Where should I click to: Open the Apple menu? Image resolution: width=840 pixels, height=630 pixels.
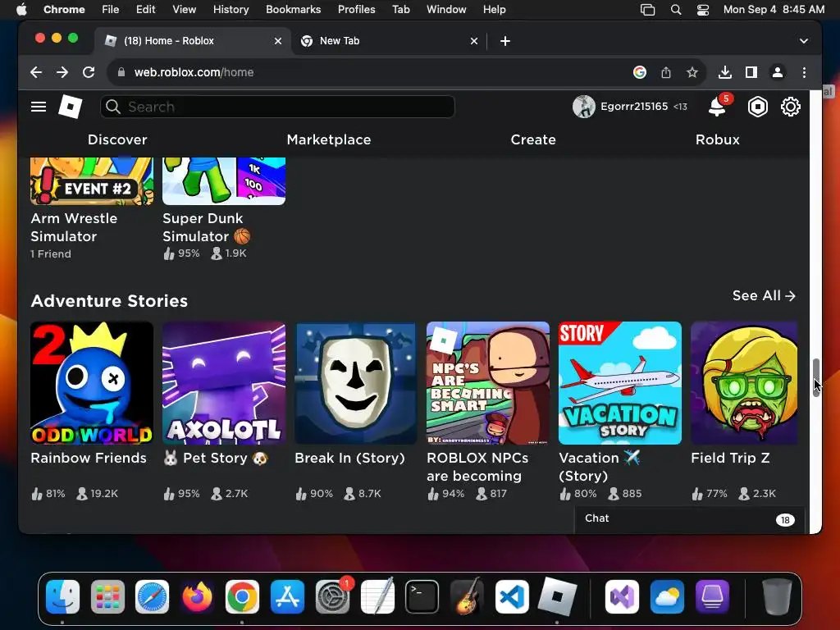tap(21, 9)
